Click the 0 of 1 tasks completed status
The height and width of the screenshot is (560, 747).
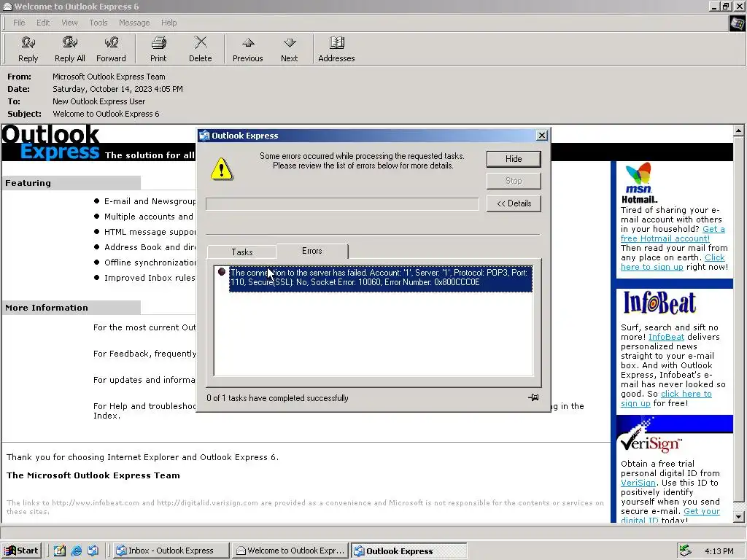[x=277, y=398]
